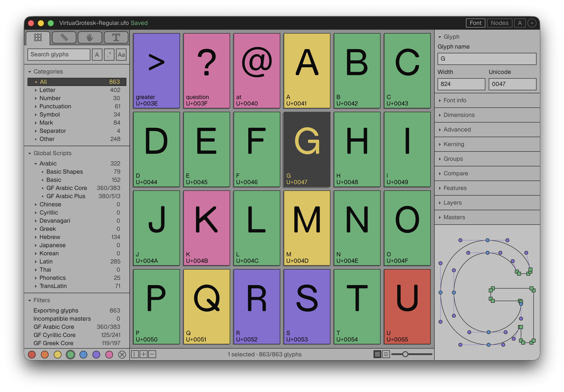
Task: Apply the orange color label
Action: coord(45,354)
